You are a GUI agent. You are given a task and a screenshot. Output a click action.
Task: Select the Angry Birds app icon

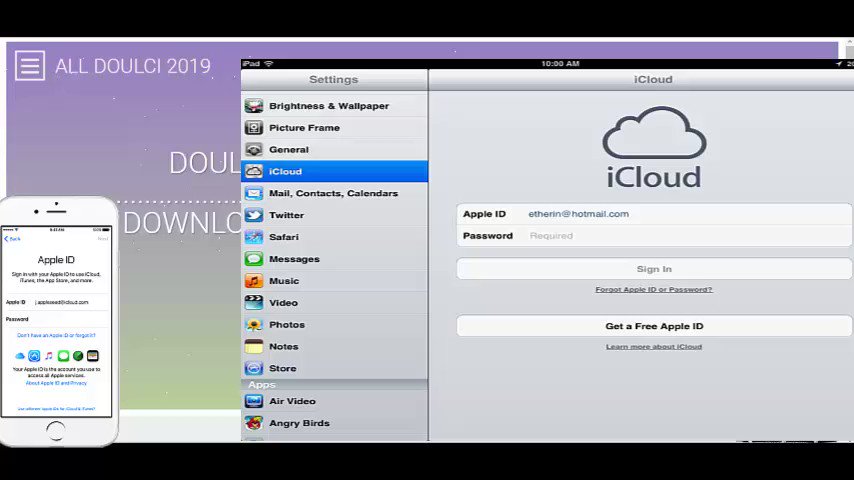tap(254, 423)
